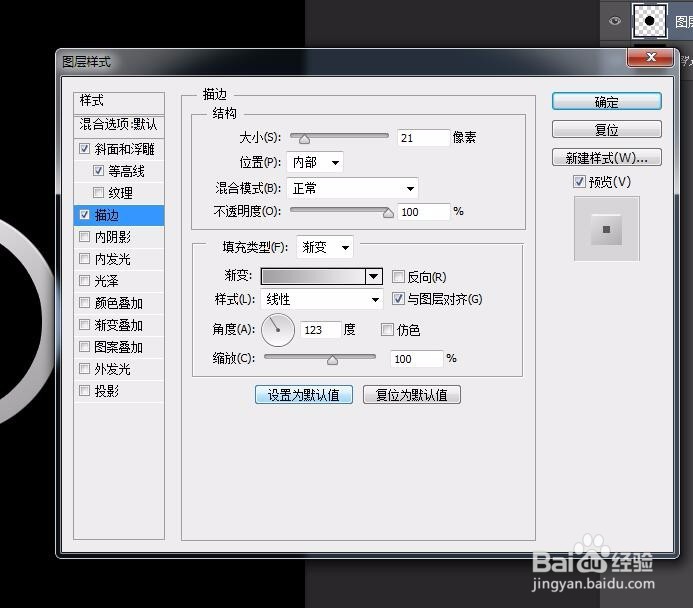The height and width of the screenshot is (608, 693).
Task: Open 混合选项:默认 settings
Action: (119, 125)
